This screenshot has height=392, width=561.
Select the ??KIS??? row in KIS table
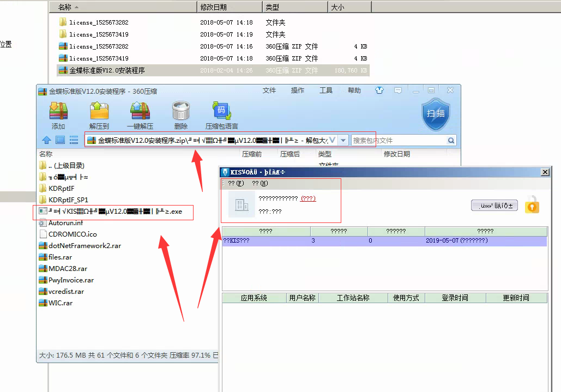(384, 241)
